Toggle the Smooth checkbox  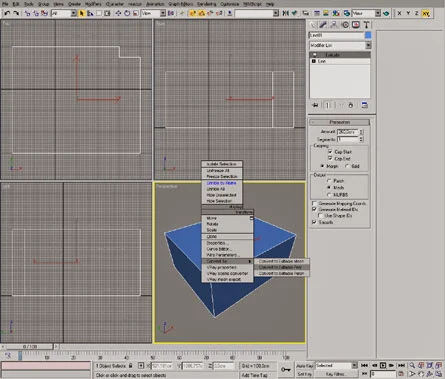(314, 222)
